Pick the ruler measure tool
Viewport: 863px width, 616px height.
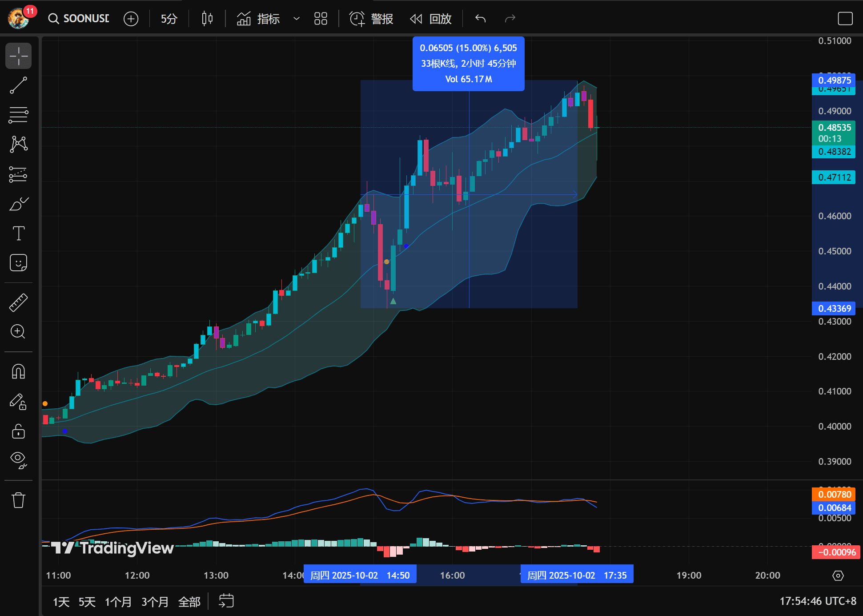(18, 302)
